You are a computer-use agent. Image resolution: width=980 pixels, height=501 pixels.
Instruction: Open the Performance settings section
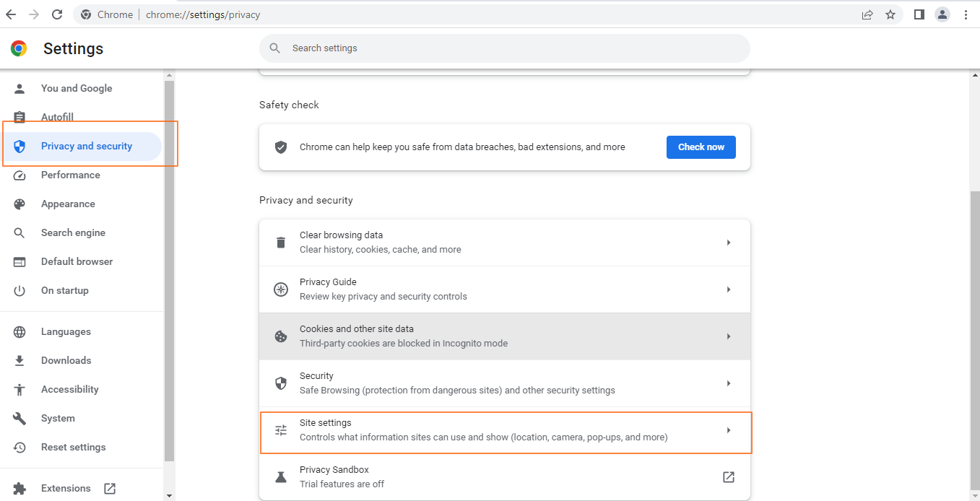pyautogui.click(x=70, y=175)
